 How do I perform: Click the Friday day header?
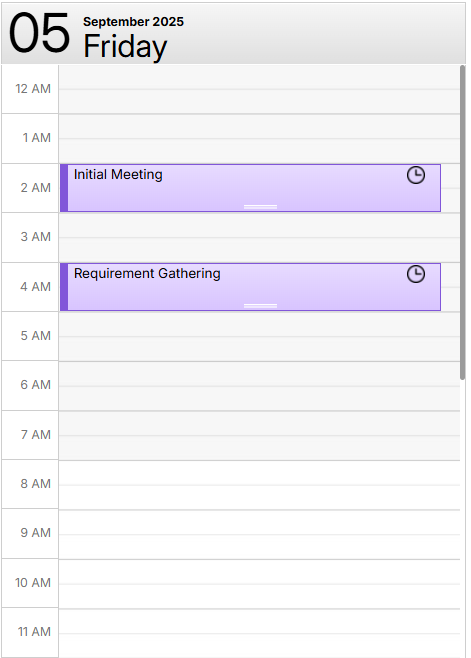pyautogui.click(x=125, y=46)
